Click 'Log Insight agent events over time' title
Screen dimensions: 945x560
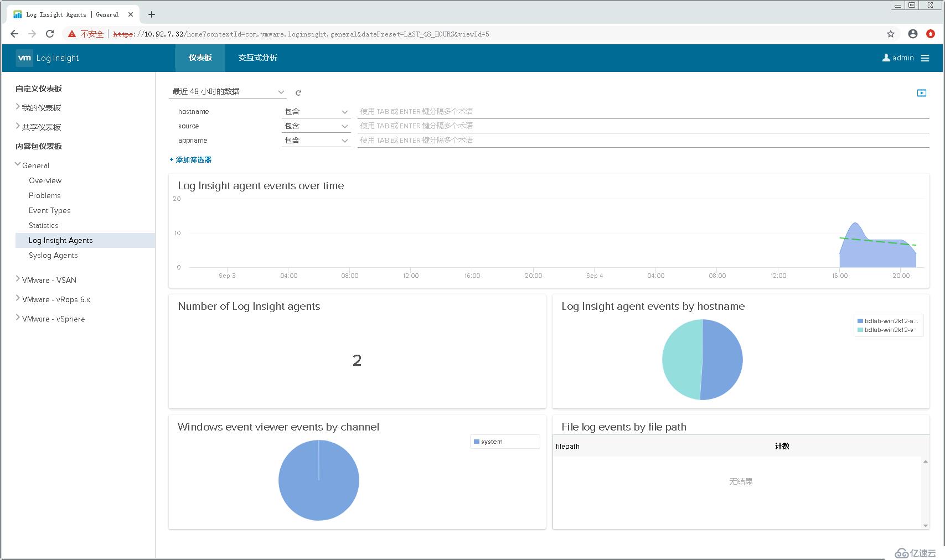point(261,186)
